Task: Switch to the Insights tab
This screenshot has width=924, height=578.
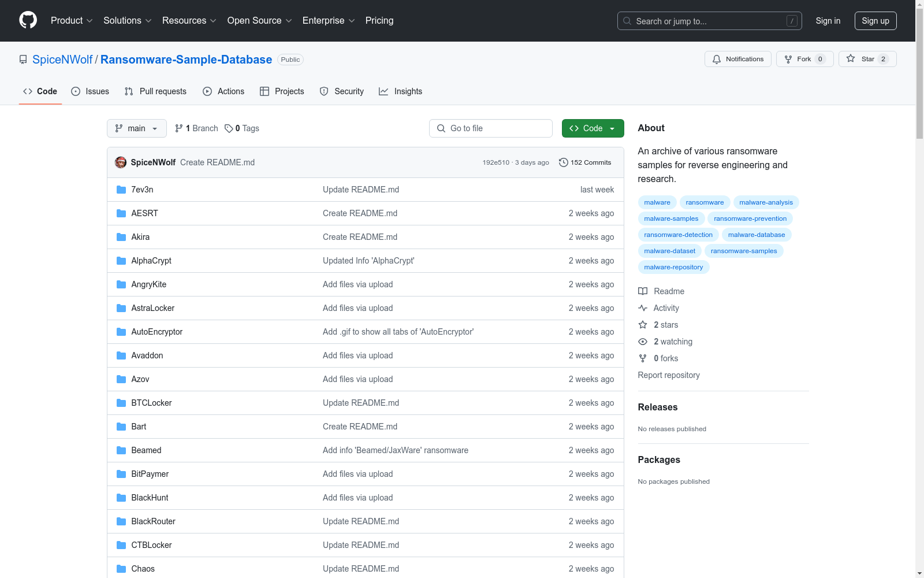Action: (401, 91)
